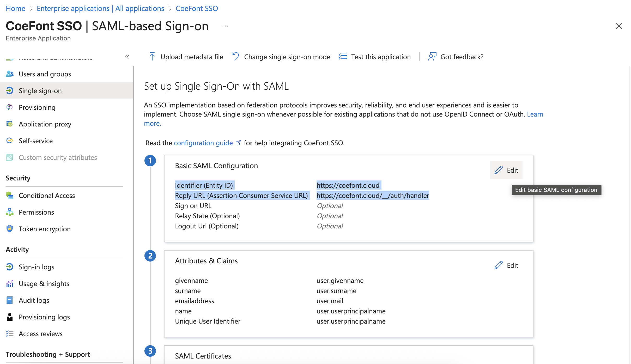
Task: View Sign-in logs
Action: (x=66, y=267)
